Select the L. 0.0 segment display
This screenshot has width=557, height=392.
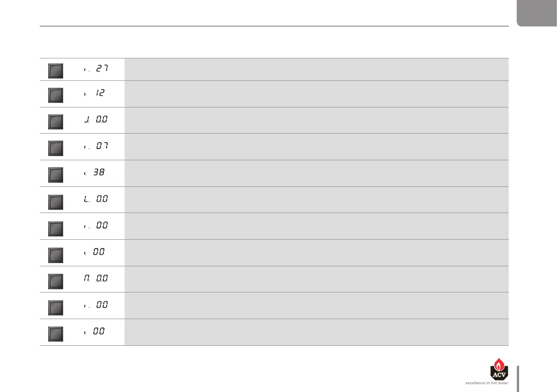tap(96, 200)
